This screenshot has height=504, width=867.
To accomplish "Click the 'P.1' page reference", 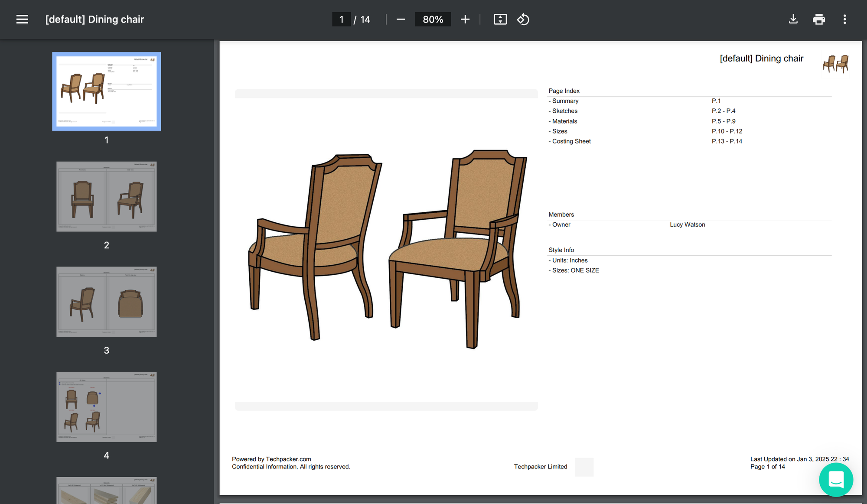I will (716, 101).
